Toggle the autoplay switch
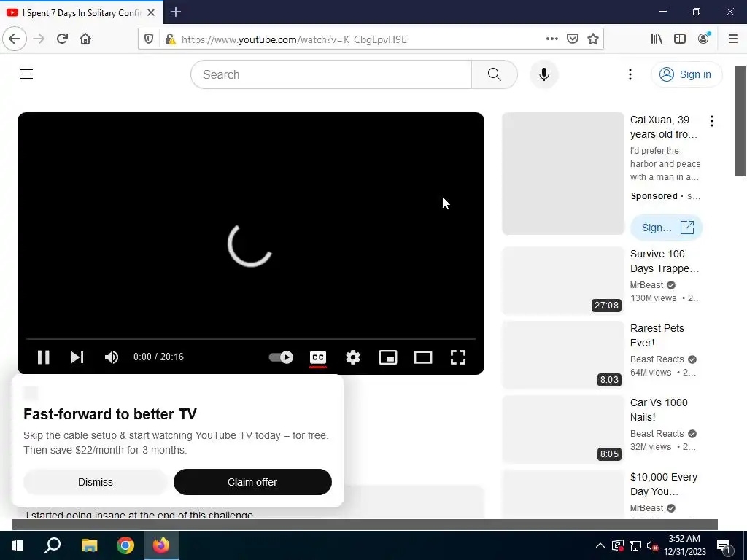Screen dimensions: 747x560 (281, 357)
